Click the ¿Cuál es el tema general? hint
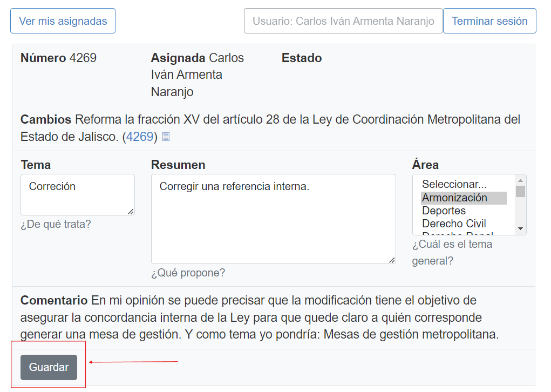 tap(452, 253)
